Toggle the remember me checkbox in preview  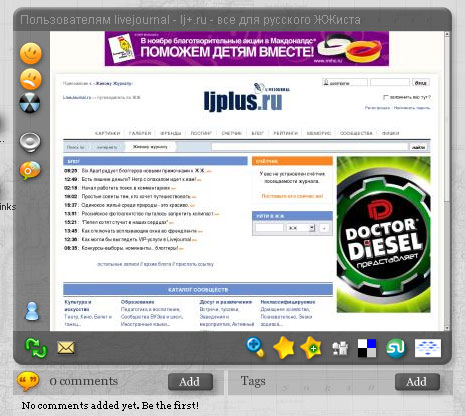click(386, 97)
